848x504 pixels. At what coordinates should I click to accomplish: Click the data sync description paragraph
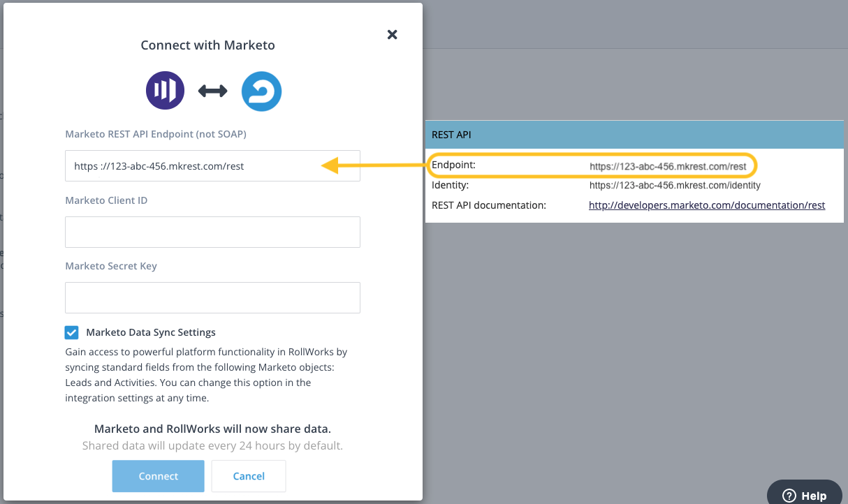(x=207, y=375)
